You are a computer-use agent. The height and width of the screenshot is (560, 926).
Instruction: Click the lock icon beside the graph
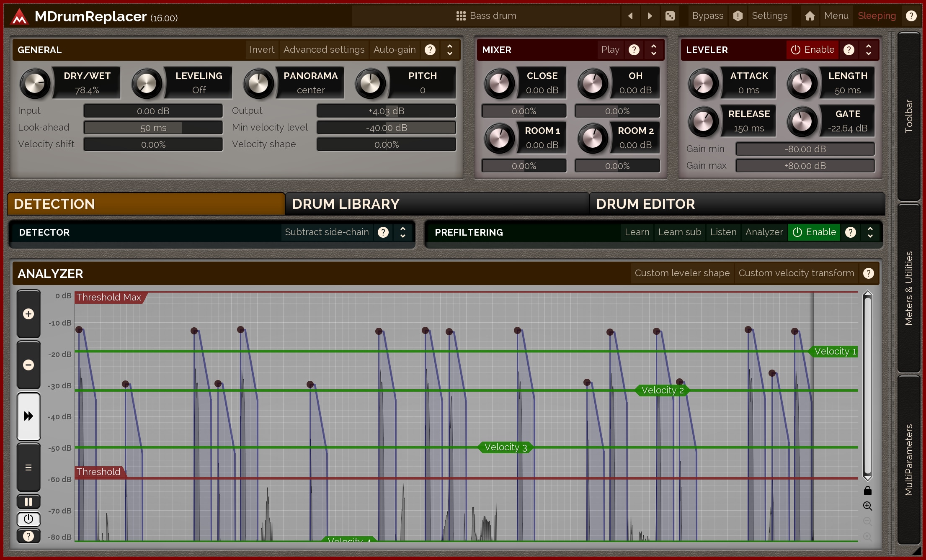click(x=868, y=491)
